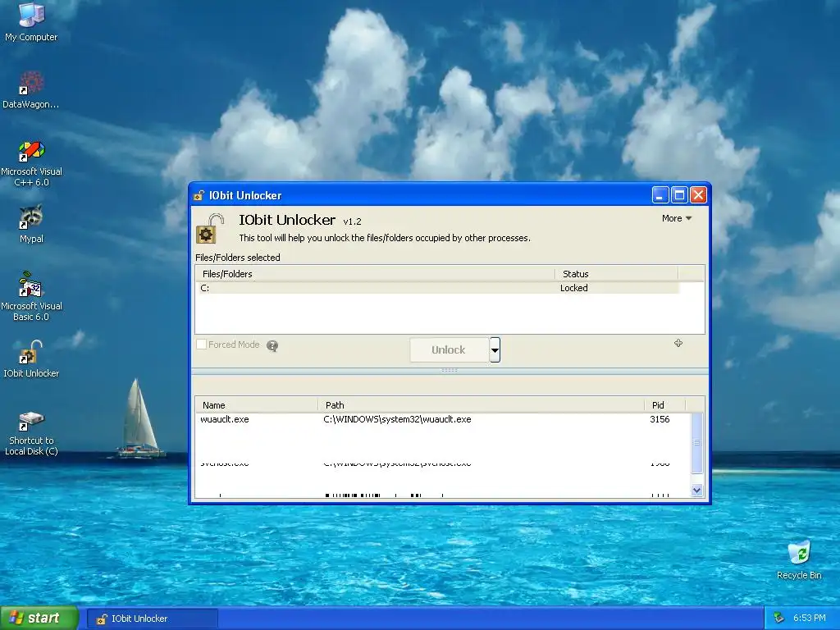Select the IObit Unlocker desktop shortcut
This screenshot has width=840, height=630.
pyautogui.click(x=31, y=359)
